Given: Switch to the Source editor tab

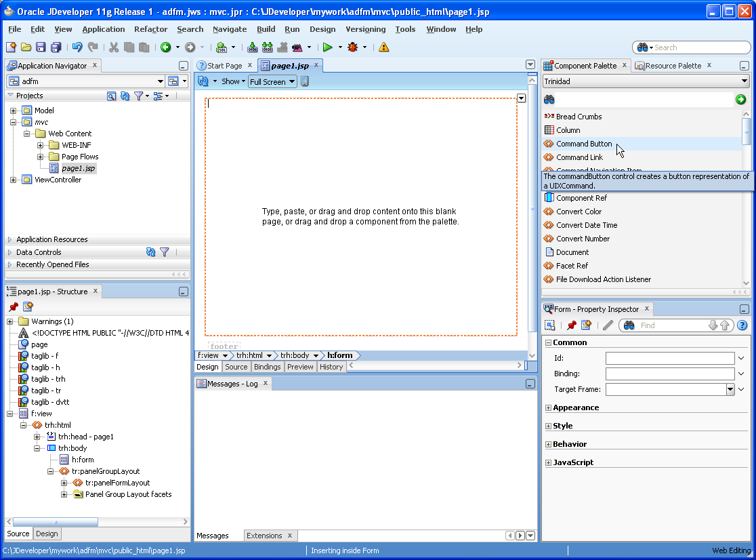Looking at the screenshot, I should pos(236,367).
